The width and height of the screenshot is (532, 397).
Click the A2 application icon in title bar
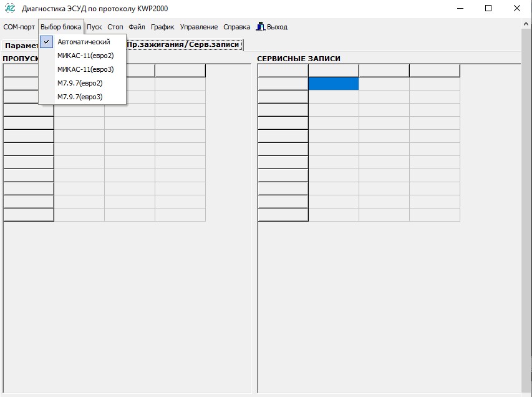point(10,9)
